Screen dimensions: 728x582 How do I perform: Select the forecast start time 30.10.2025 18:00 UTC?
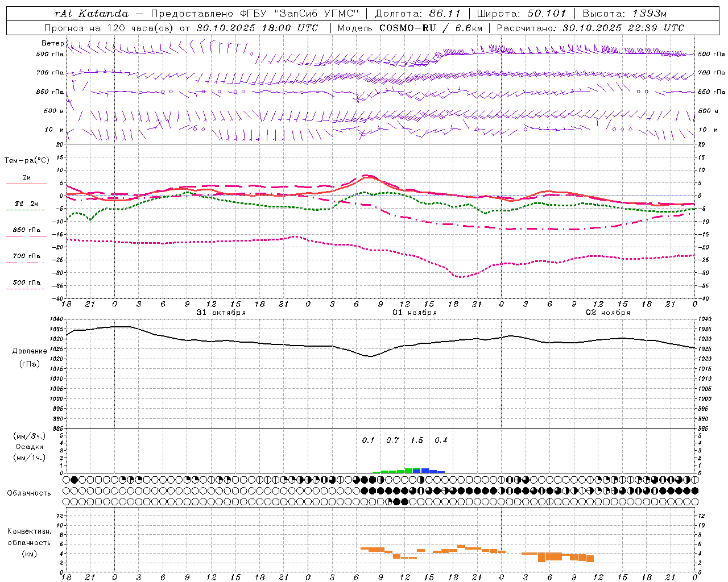(x=257, y=28)
